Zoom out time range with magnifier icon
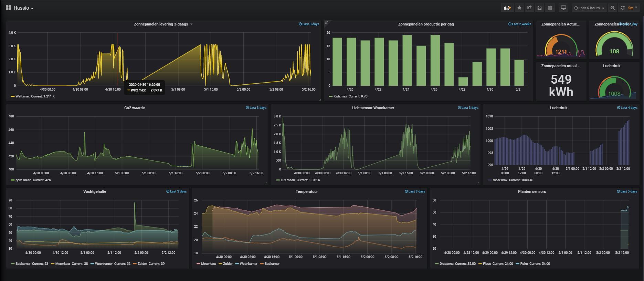This screenshot has width=644, height=281. point(613,8)
